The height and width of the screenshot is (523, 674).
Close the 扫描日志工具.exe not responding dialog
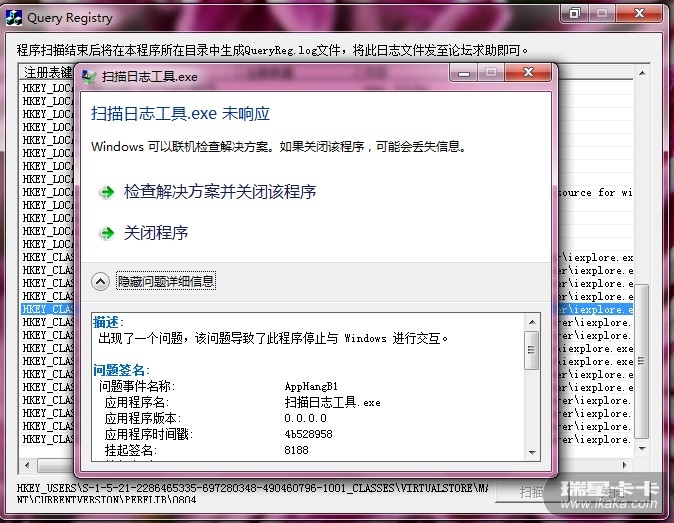pos(528,72)
